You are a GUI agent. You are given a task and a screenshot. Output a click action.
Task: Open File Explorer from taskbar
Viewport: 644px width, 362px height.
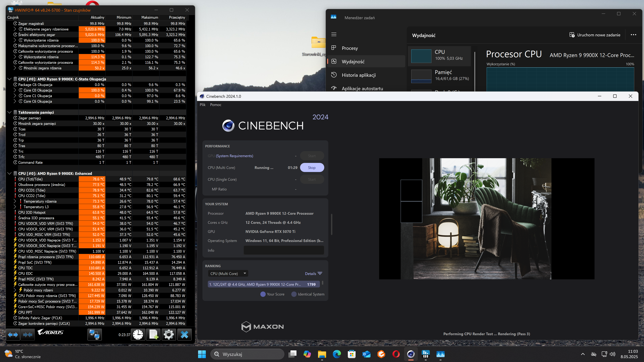tap(322, 354)
